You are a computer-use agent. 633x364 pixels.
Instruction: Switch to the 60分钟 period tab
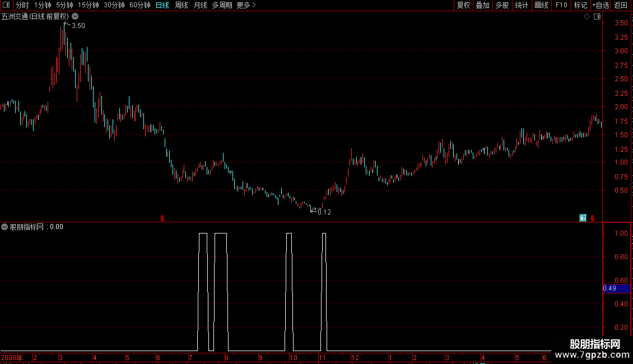(139, 5)
